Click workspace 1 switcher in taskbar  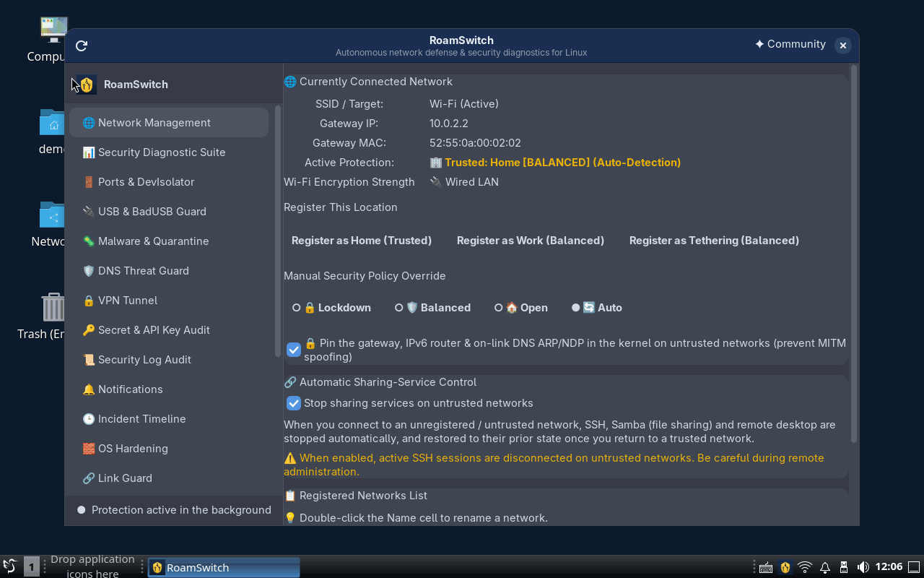click(31, 567)
